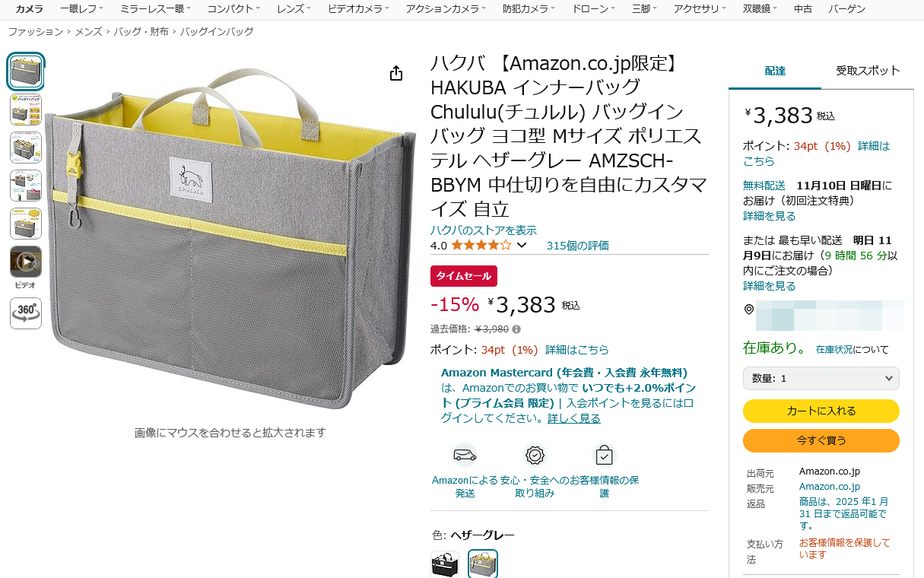The width and height of the screenshot is (924, 578).
Task: Click the customer information protection bag icon
Action: point(604,456)
